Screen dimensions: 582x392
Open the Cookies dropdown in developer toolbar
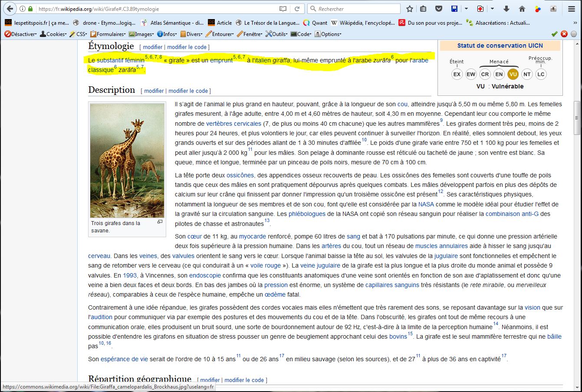click(x=53, y=34)
